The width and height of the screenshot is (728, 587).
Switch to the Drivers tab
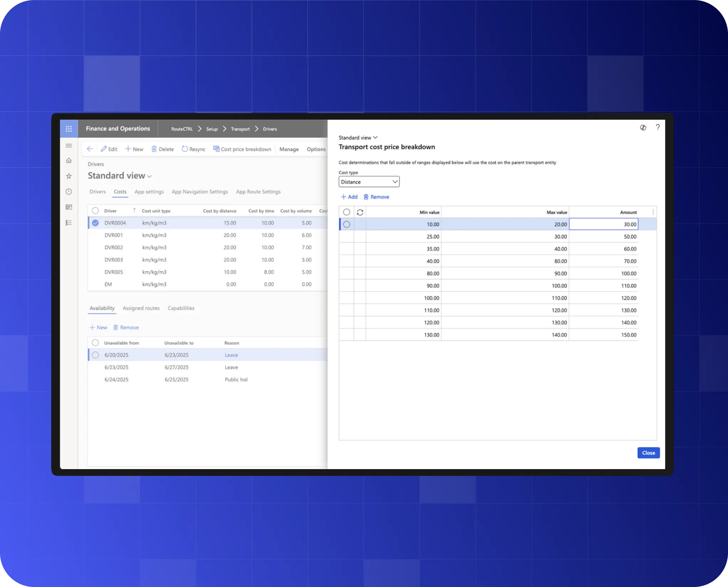tap(98, 192)
